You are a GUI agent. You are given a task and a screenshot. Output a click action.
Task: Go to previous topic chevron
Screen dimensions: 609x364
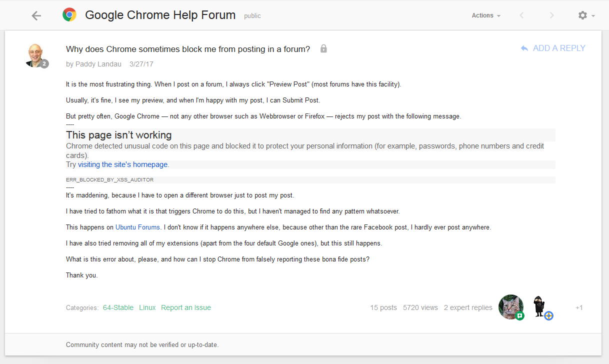coord(522,15)
